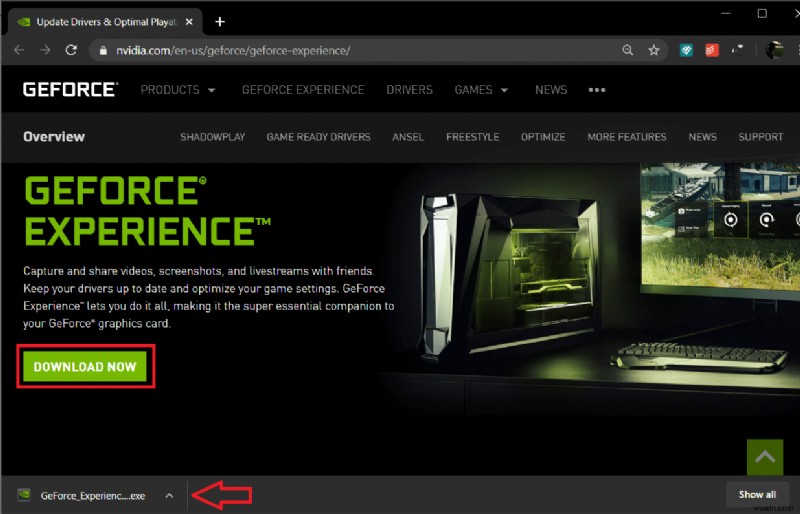
Task: Click the media control extension icon
Action: pyautogui.click(x=737, y=50)
